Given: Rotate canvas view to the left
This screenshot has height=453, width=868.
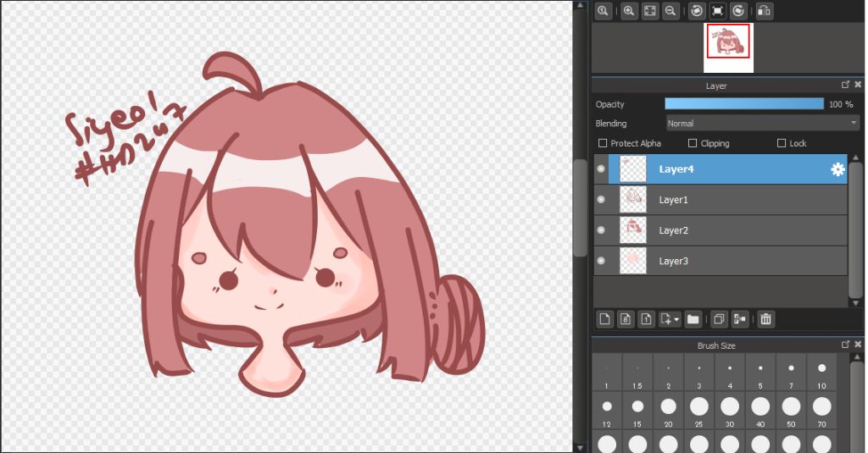Looking at the screenshot, I should pos(697,10).
